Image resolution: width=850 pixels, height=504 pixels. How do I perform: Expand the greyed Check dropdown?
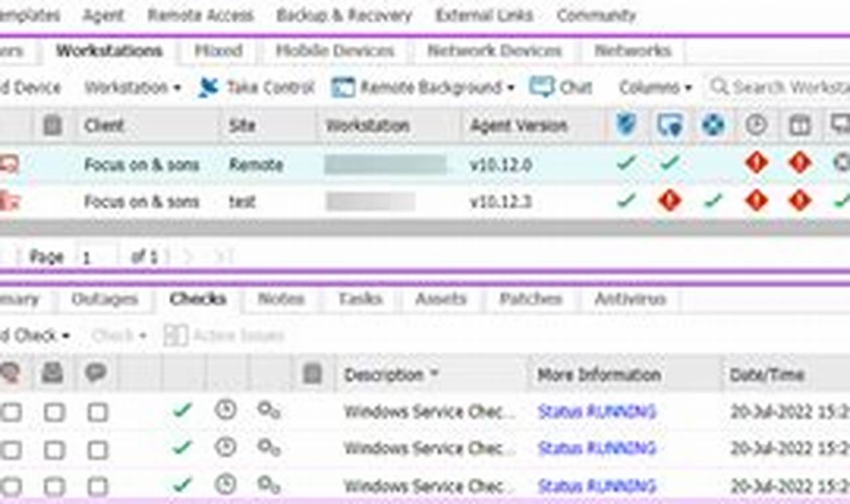119,336
